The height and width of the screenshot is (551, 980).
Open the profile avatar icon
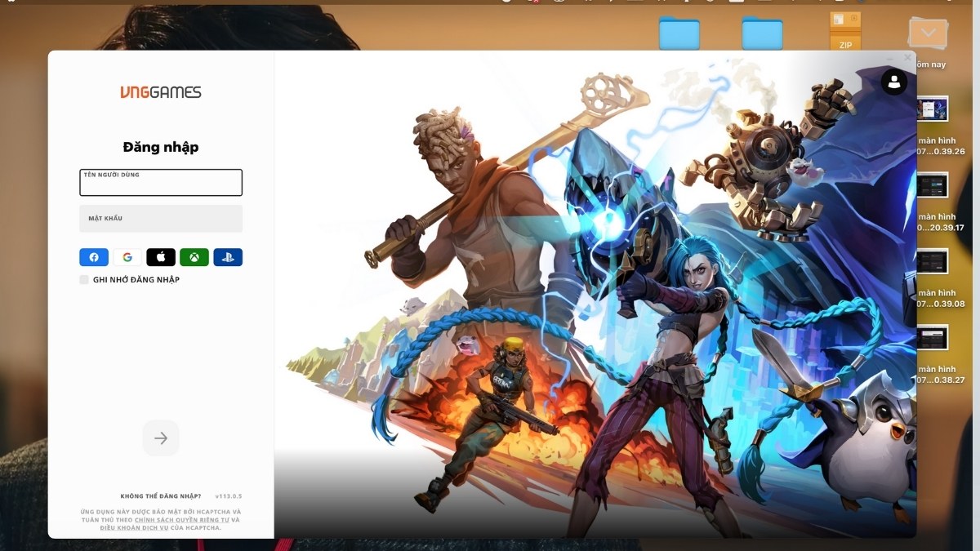pyautogui.click(x=894, y=82)
